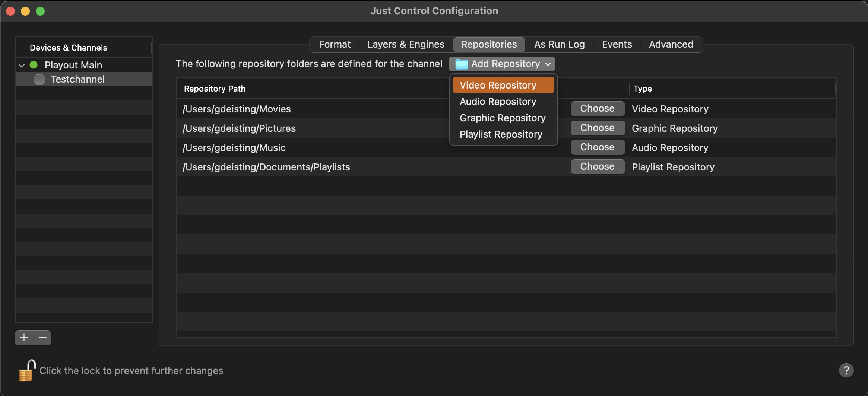The width and height of the screenshot is (868, 396).
Task: Click the green status dot of Playout Main
Action: tap(34, 65)
